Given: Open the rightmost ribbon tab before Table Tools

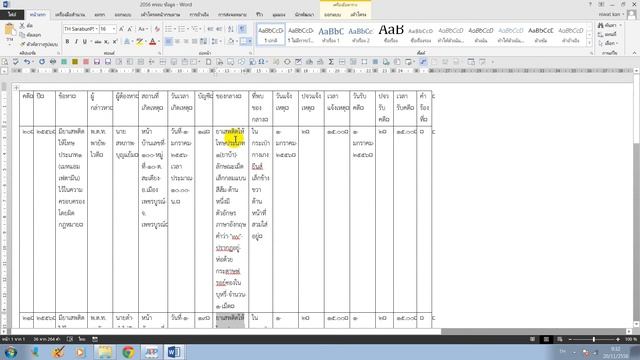Looking at the screenshot, I should (304, 14).
